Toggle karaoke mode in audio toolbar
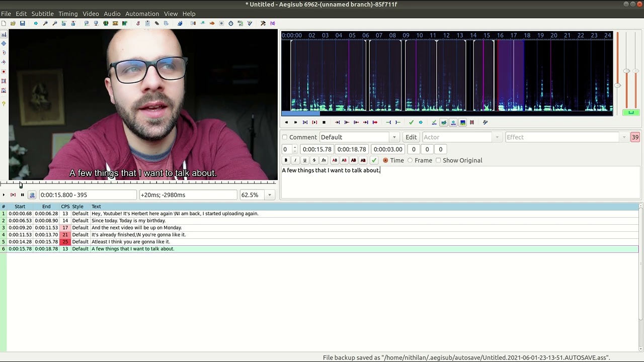Screen dimensions: 644x362 (x=471, y=122)
